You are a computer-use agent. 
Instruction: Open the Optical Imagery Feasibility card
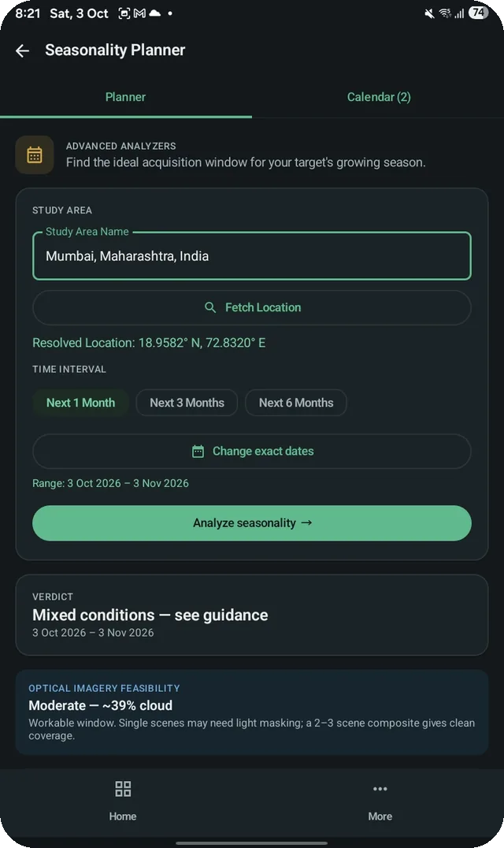point(252,712)
